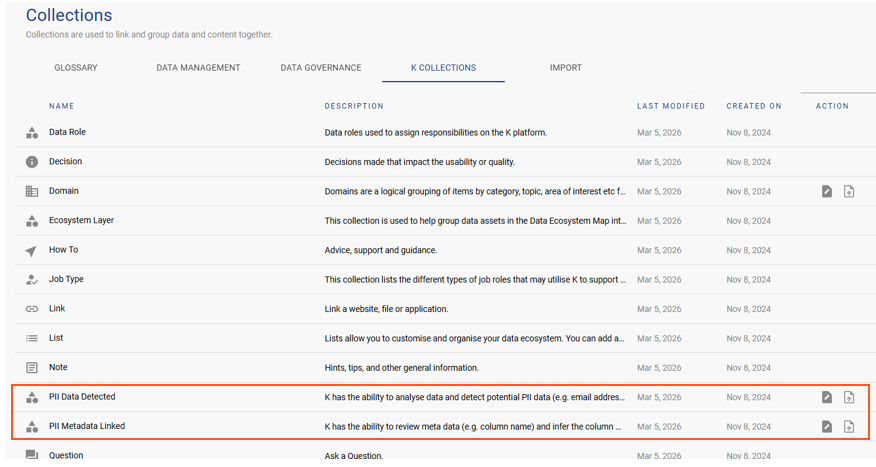
Task: Open the Data Management tab
Action: click(x=198, y=68)
